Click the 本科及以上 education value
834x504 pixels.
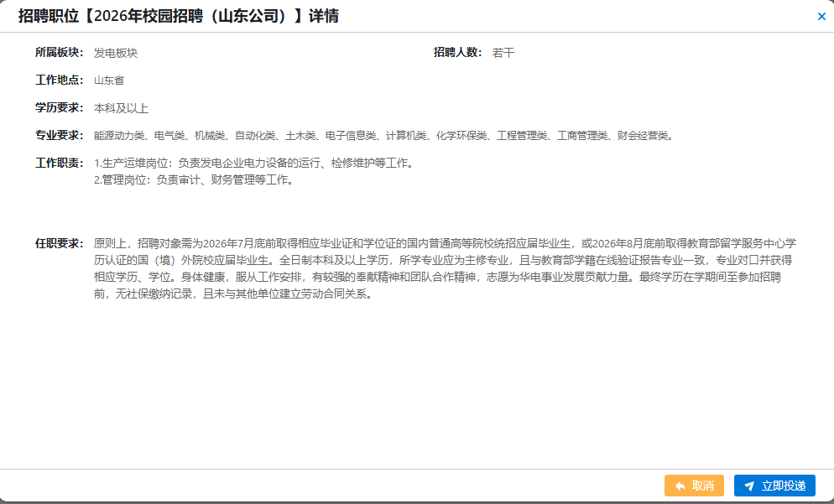pyautogui.click(x=121, y=108)
